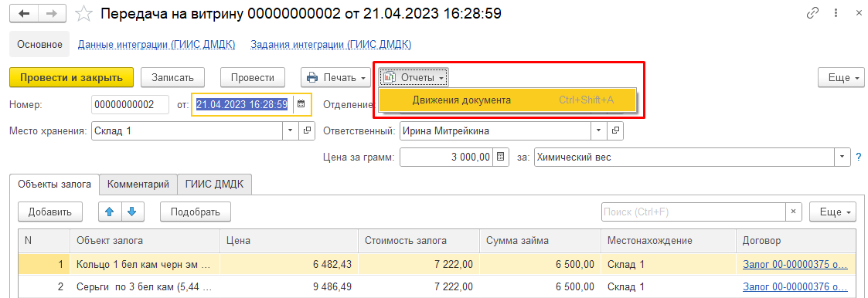Open Место хранения record via its open icon
Screen dimensions: 868x298
tap(307, 131)
